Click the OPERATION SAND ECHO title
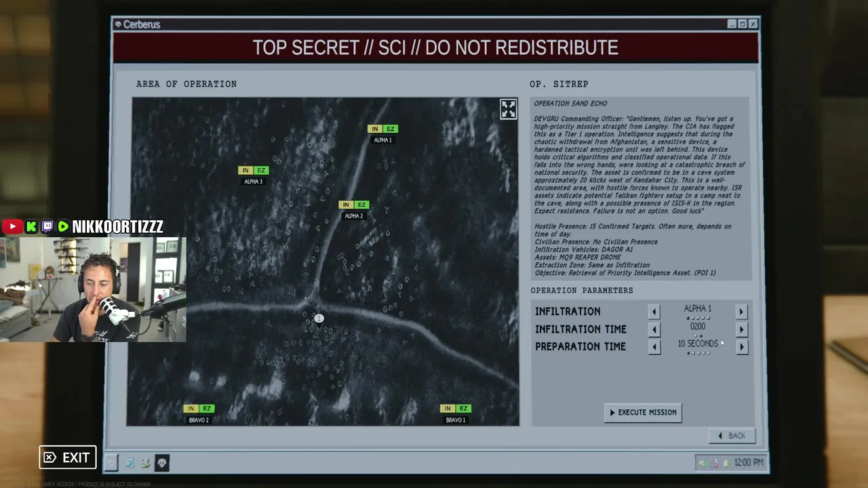 570,104
